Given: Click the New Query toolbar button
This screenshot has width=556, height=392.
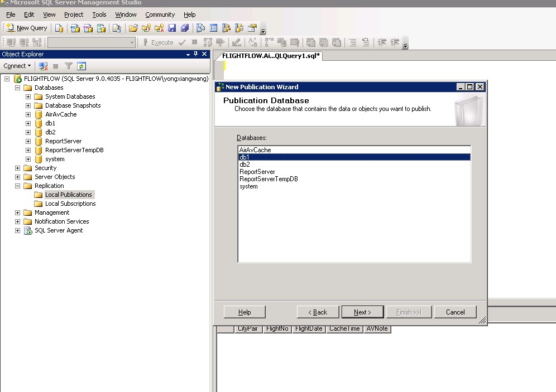Looking at the screenshot, I should tap(27, 28).
